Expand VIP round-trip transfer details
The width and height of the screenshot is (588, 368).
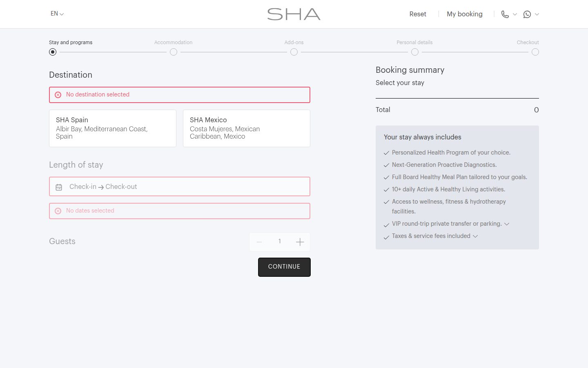tap(507, 224)
